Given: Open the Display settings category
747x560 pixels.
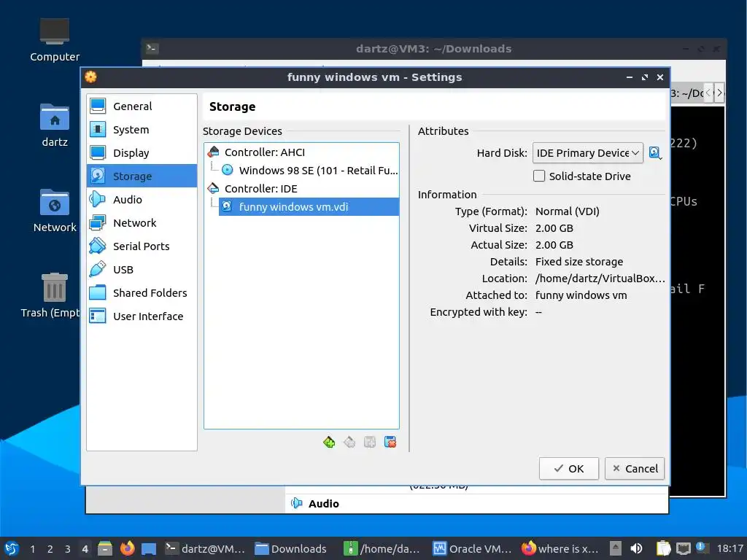Looking at the screenshot, I should pyautogui.click(x=142, y=153).
